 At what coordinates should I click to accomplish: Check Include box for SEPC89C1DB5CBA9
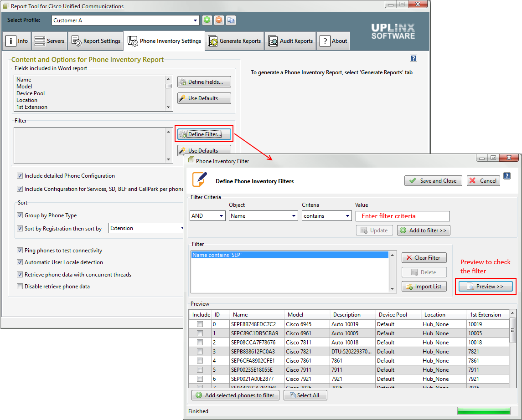pos(200,333)
